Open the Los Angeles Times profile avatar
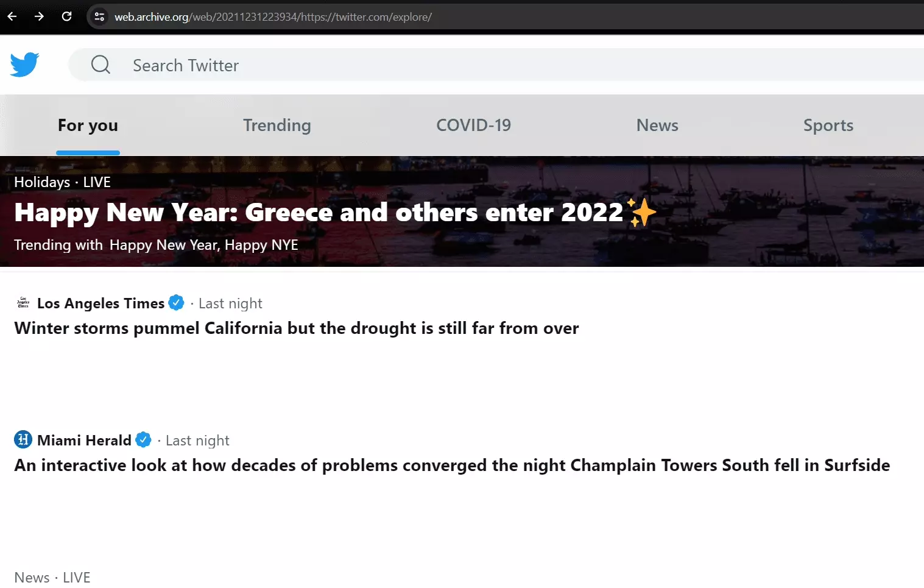This screenshot has width=924, height=588. (x=22, y=303)
